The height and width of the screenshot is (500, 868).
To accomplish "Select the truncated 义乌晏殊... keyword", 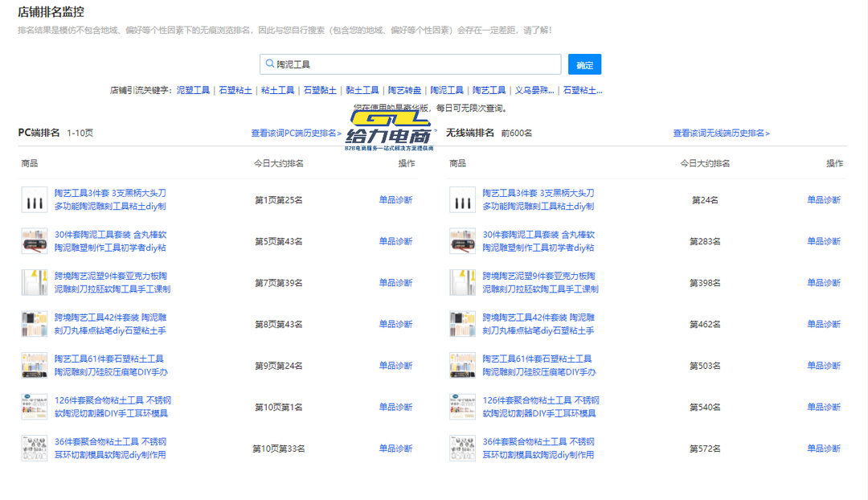I will click(534, 91).
